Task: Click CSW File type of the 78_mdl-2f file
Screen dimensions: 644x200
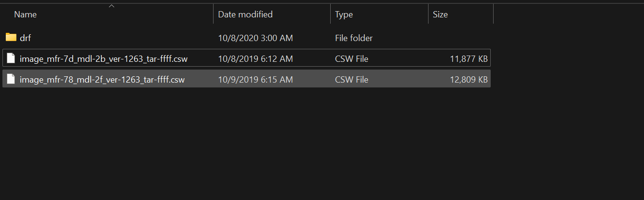Action: [x=351, y=79]
